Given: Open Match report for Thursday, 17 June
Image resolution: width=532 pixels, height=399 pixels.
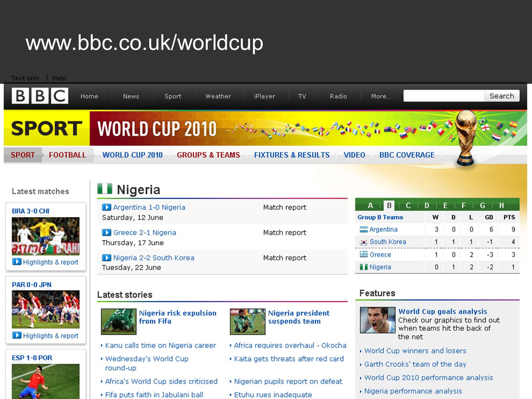Looking at the screenshot, I should tap(285, 233).
